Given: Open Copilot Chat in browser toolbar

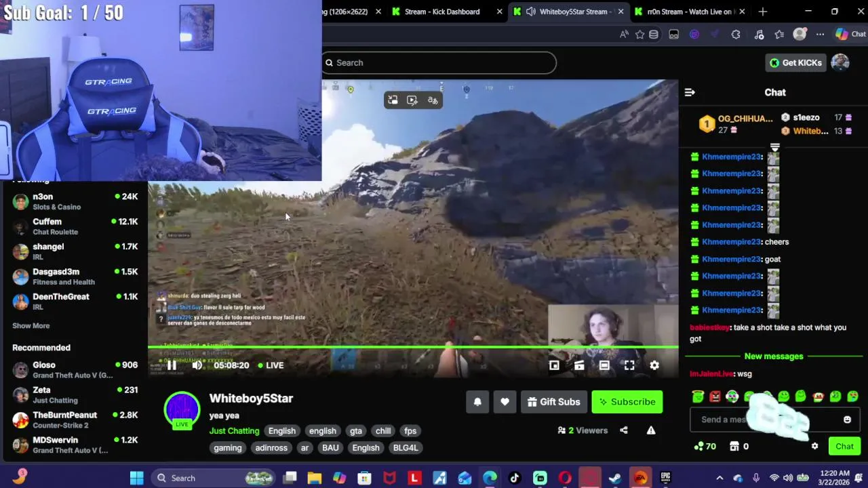Looking at the screenshot, I should pos(850,35).
